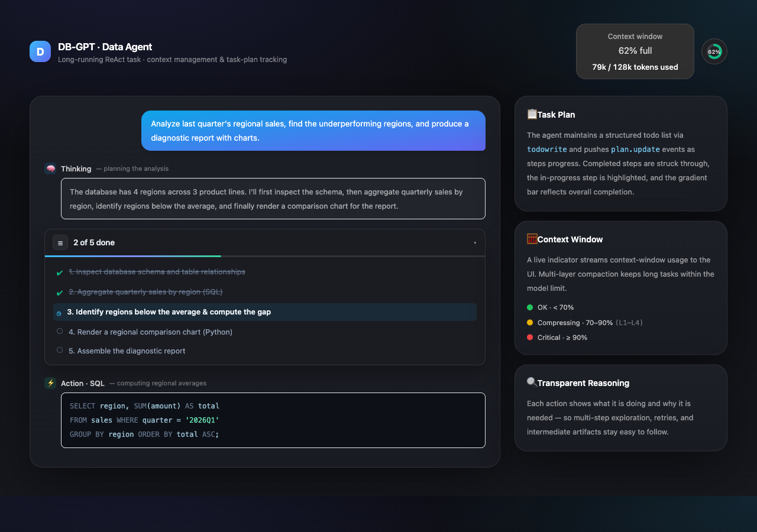Click the Thinking reasoning text box
This screenshot has height=532, width=757.
[x=273, y=199]
